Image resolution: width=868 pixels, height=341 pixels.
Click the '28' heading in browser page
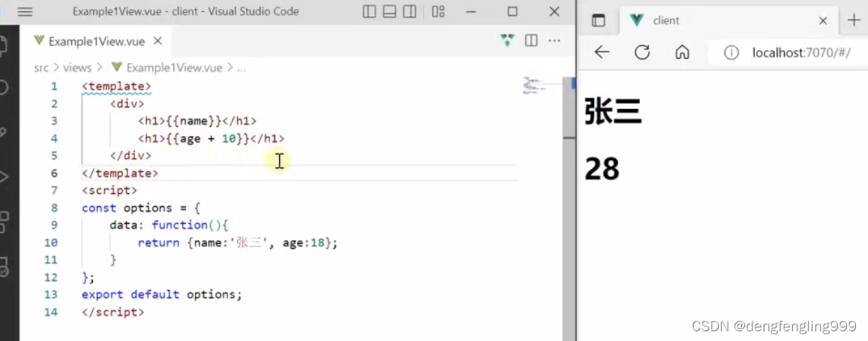pyautogui.click(x=602, y=169)
